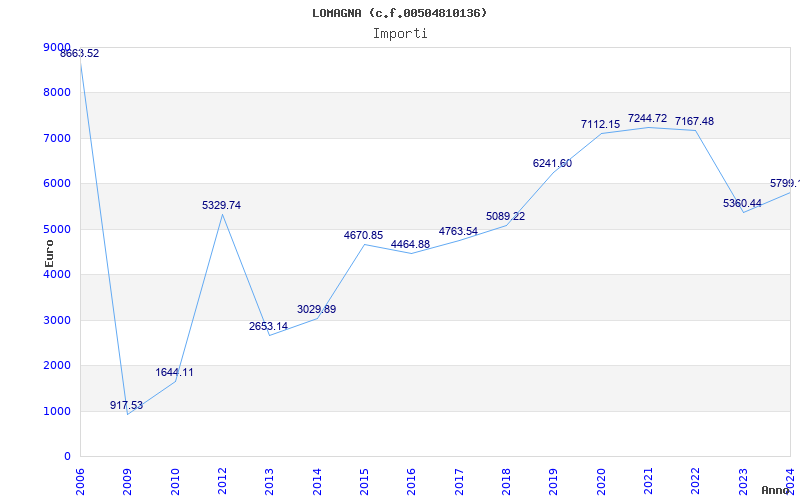800x500 pixels.
Task: Click the 4464.88 value label
Action: 410,245
